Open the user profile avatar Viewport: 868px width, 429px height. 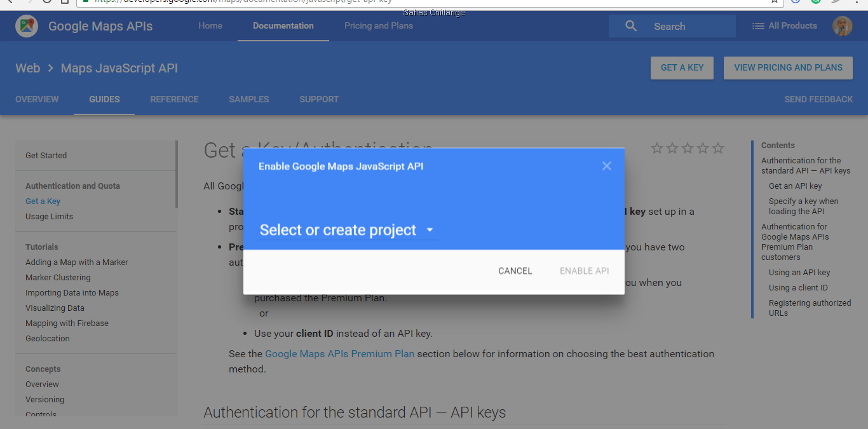pos(842,26)
